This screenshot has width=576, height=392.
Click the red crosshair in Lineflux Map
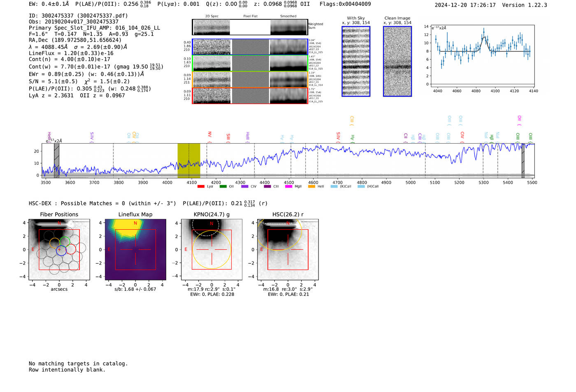click(135, 250)
